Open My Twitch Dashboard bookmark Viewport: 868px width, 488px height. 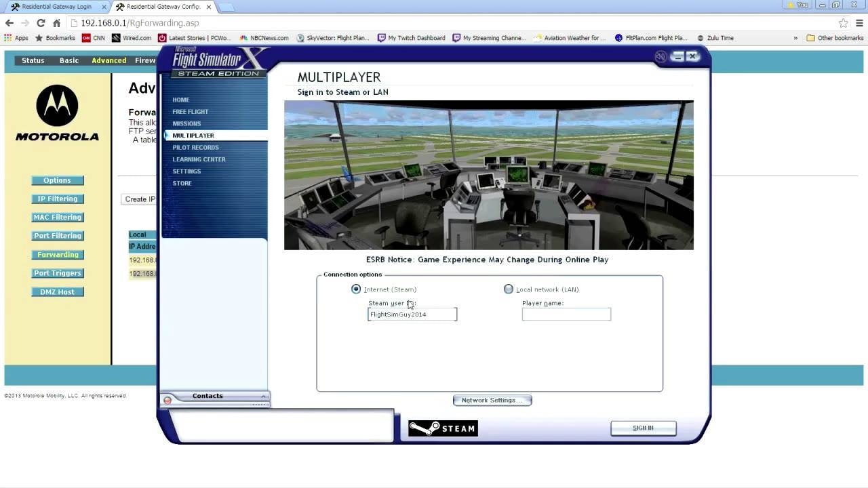412,38
